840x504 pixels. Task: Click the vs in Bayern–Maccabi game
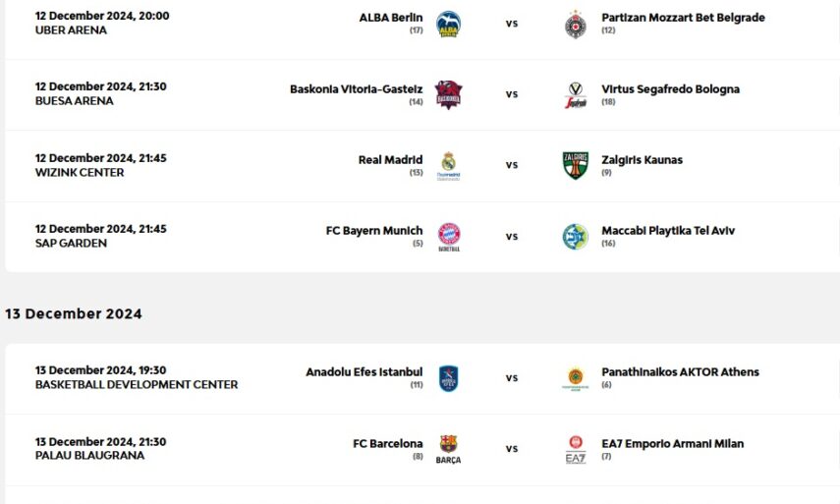pos(512,237)
